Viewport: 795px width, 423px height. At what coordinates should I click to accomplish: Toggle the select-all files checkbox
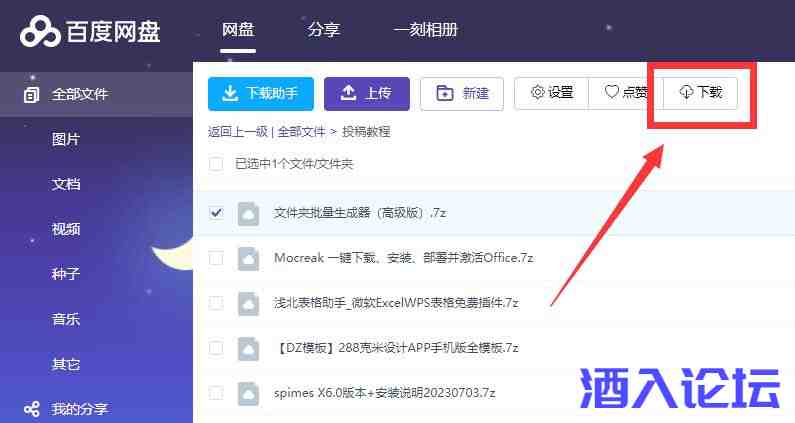point(216,164)
